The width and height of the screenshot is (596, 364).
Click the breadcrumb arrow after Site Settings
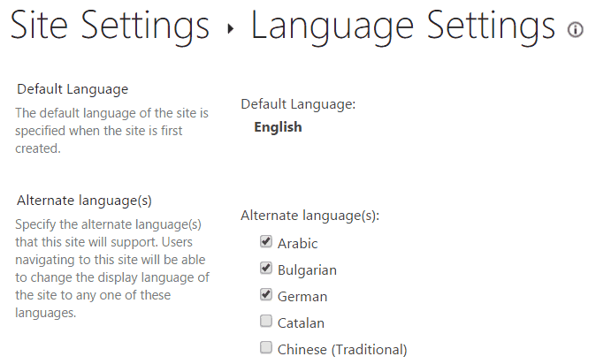(x=230, y=29)
